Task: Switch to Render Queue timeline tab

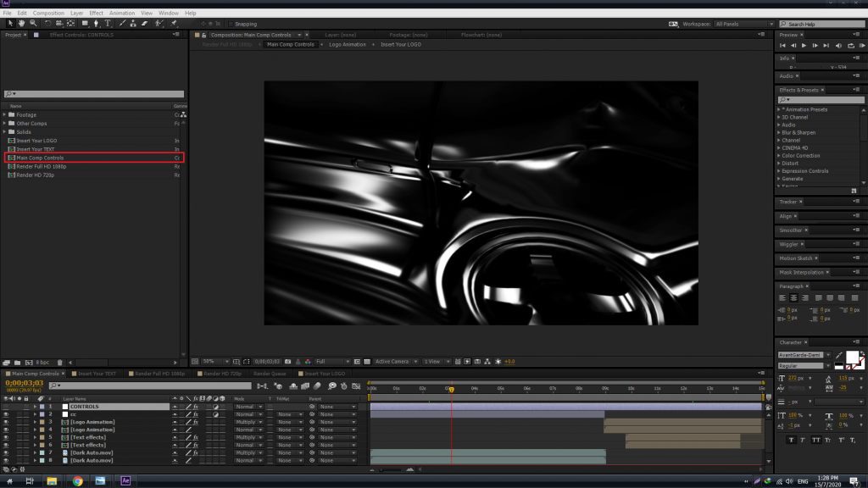Action: pyautogui.click(x=270, y=374)
